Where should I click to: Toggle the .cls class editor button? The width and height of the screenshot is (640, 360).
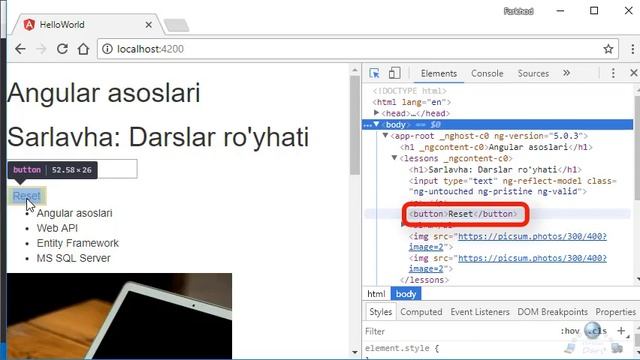[598, 331]
